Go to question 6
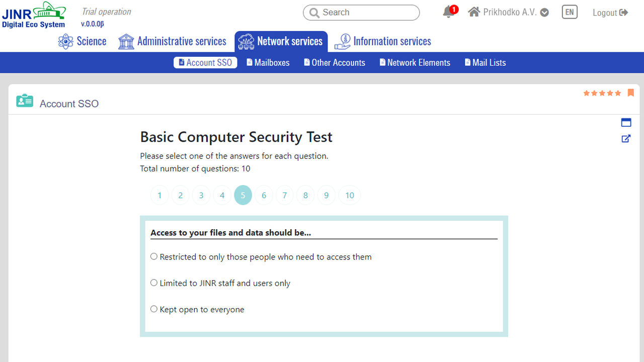The image size is (644, 362). (x=264, y=195)
